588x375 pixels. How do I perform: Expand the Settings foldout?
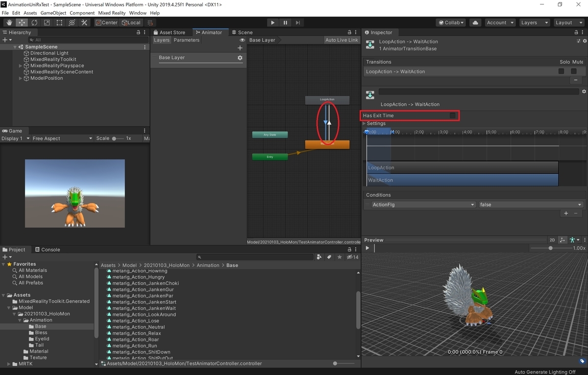(x=365, y=123)
